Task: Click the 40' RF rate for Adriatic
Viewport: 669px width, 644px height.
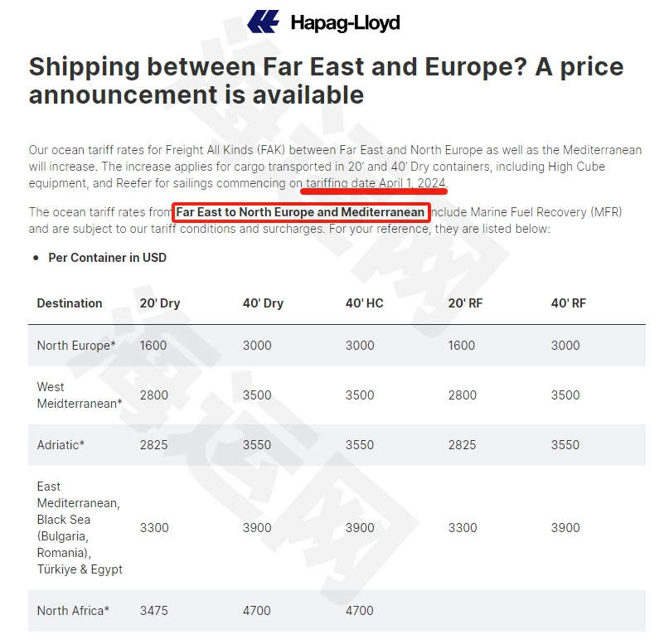Action: 565,445
